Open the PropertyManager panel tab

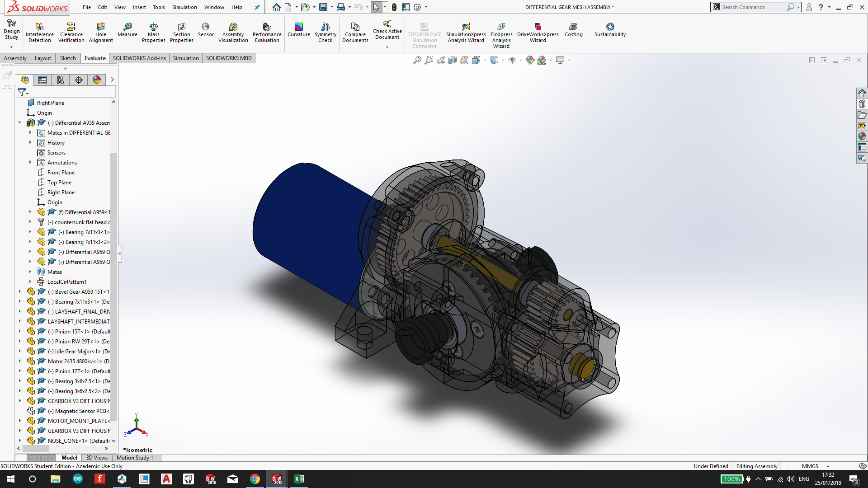(42, 80)
